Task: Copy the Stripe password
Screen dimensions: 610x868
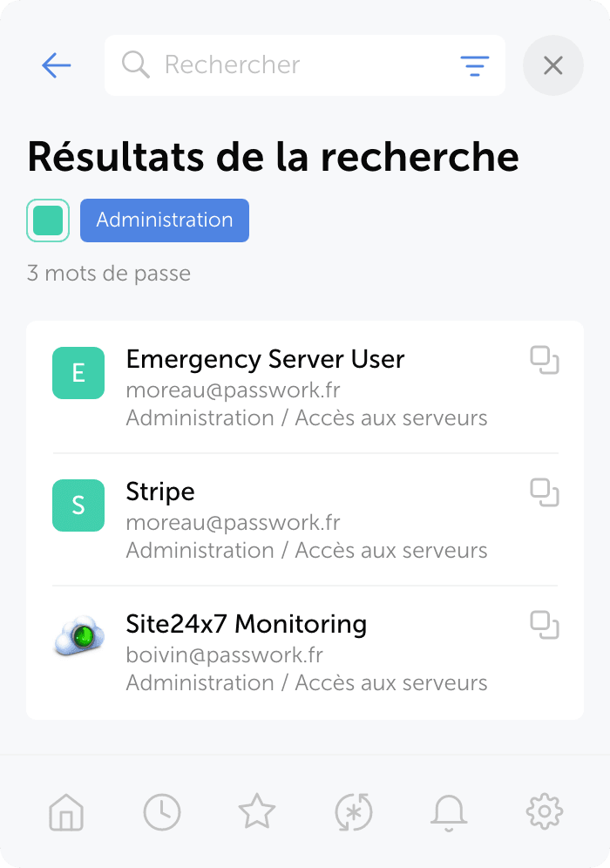Action: (x=545, y=492)
